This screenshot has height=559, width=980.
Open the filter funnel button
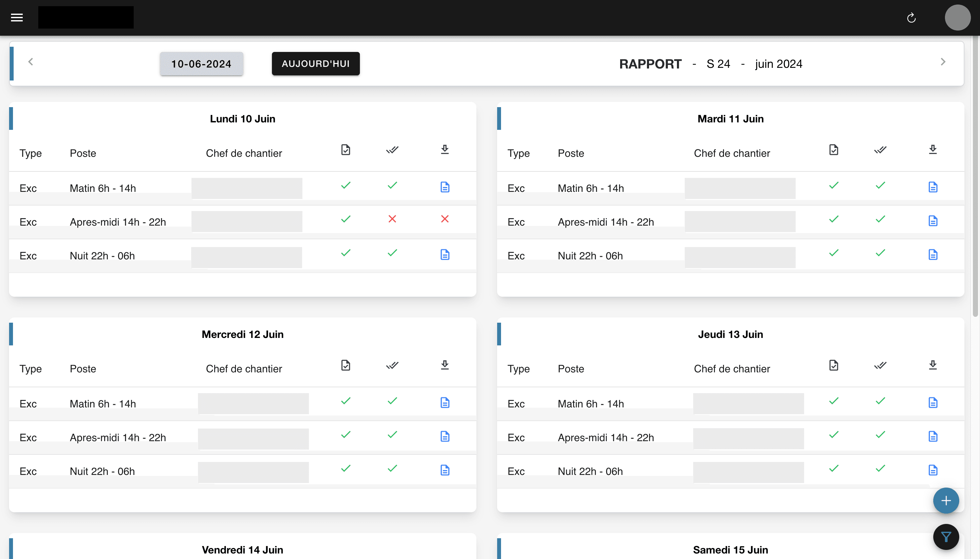point(946,537)
